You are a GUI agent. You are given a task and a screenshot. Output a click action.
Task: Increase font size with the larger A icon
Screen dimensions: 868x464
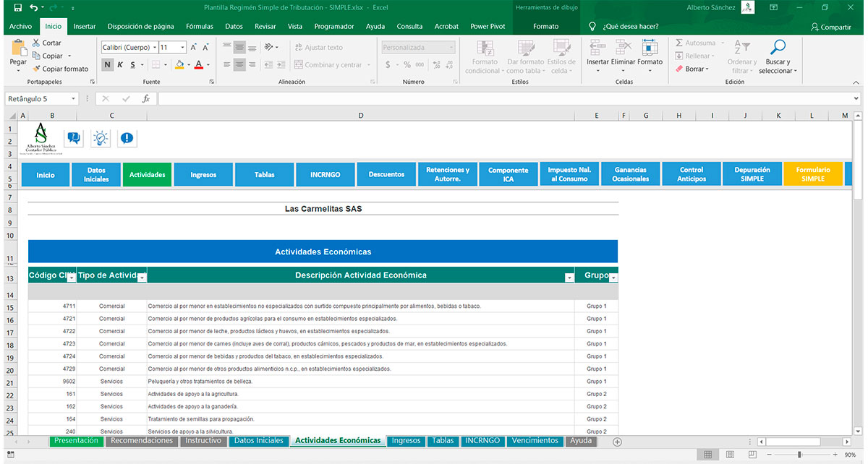point(194,47)
